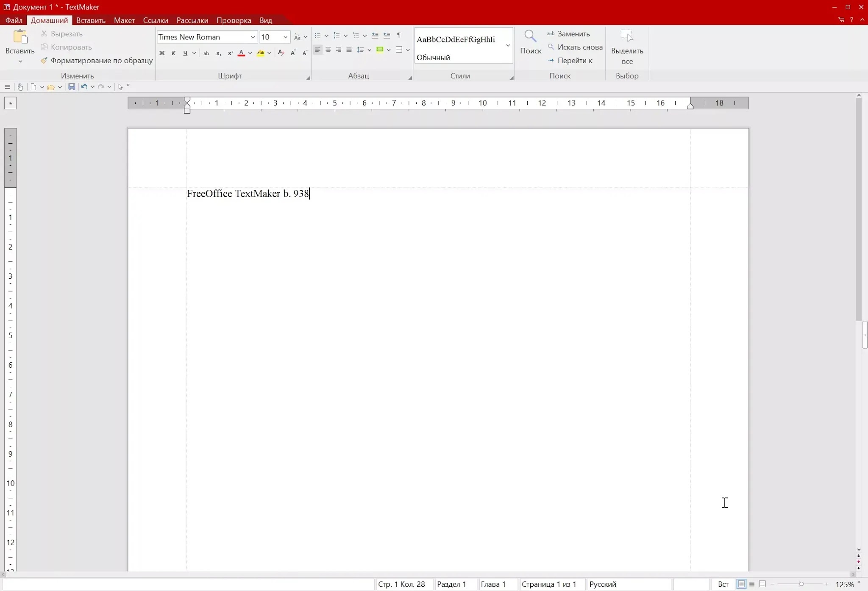868x591 pixels.
Task: Center-align the paragraph
Action: coord(328,50)
